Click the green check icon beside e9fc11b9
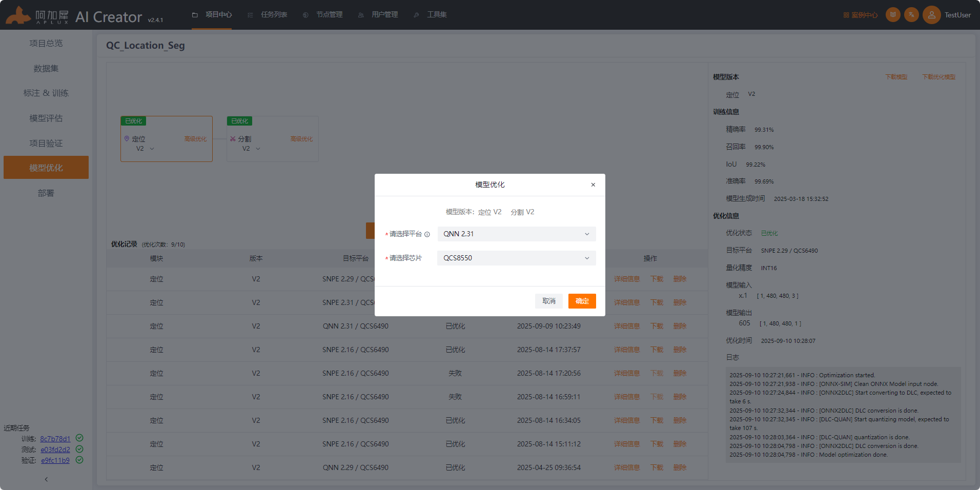This screenshot has height=490, width=980. coord(79,460)
